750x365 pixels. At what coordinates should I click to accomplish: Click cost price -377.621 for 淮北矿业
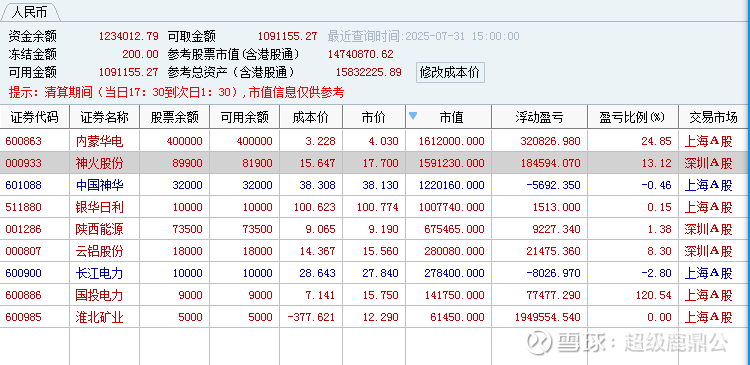click(x=311, y=317)
